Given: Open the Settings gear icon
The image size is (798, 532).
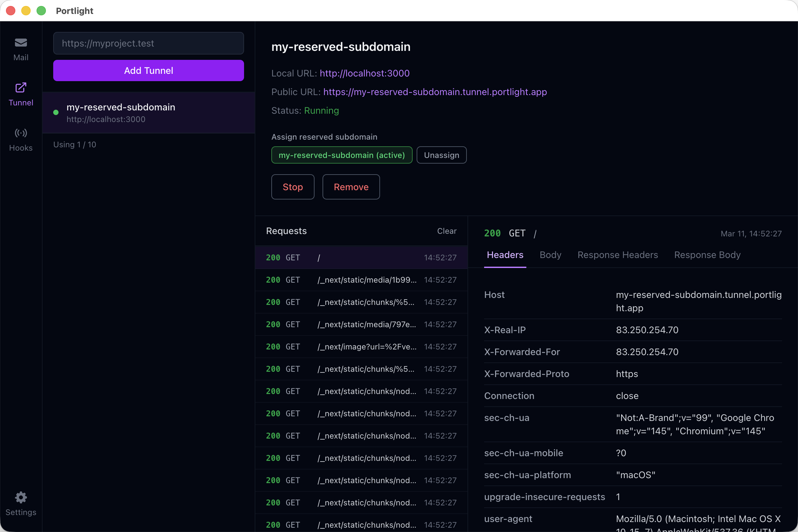Looking at the screenshot, I should click(21, 497).
